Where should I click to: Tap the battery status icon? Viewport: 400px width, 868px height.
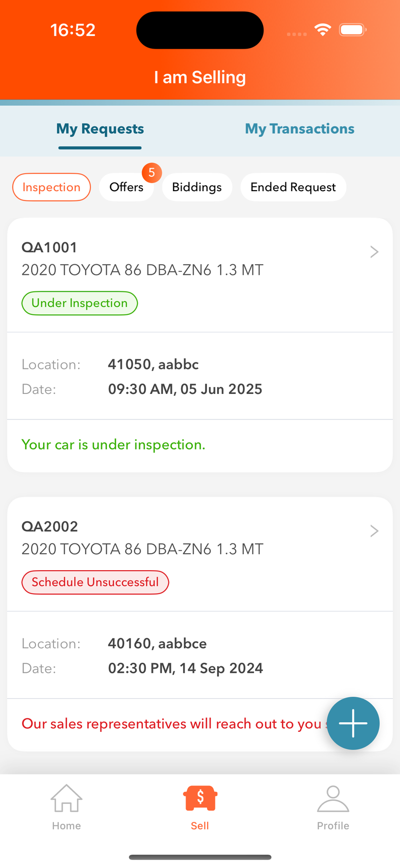352,30
